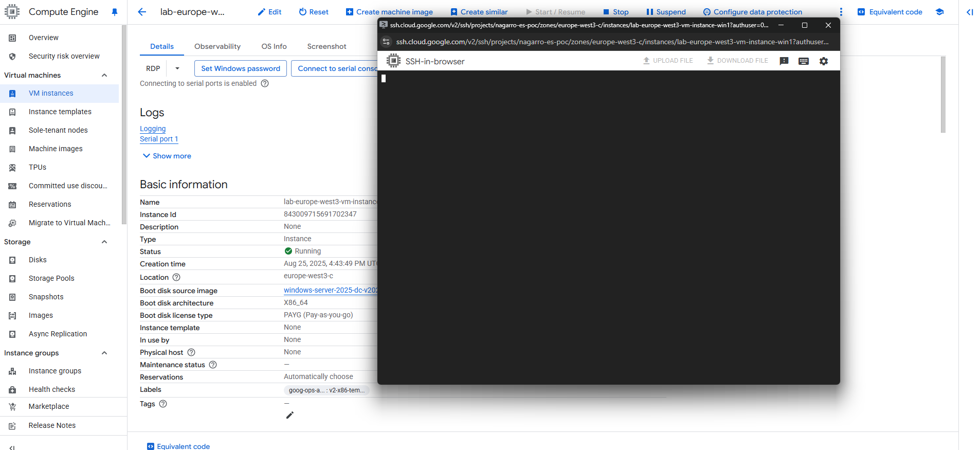Click DOWNLOAD FILE in SSH window
The height and width of the screenshot is (450, 980).
point(737,61)
